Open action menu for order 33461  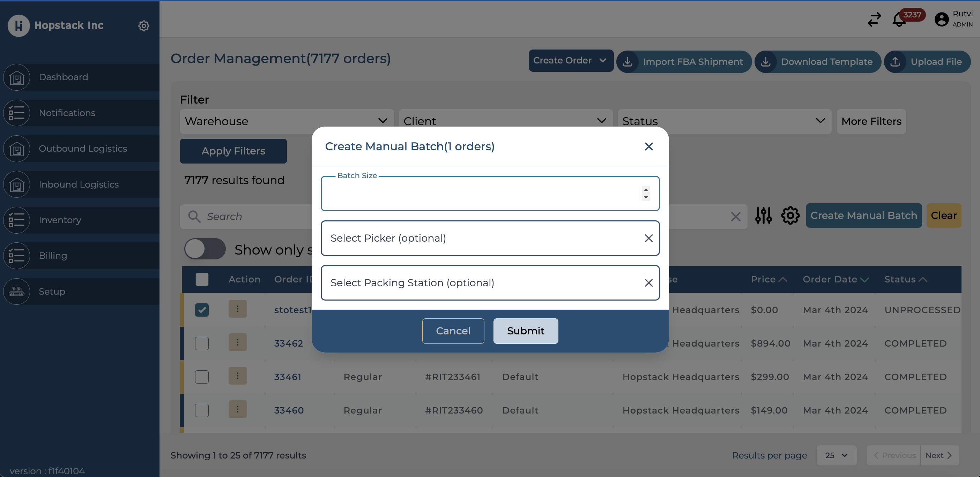237,376
